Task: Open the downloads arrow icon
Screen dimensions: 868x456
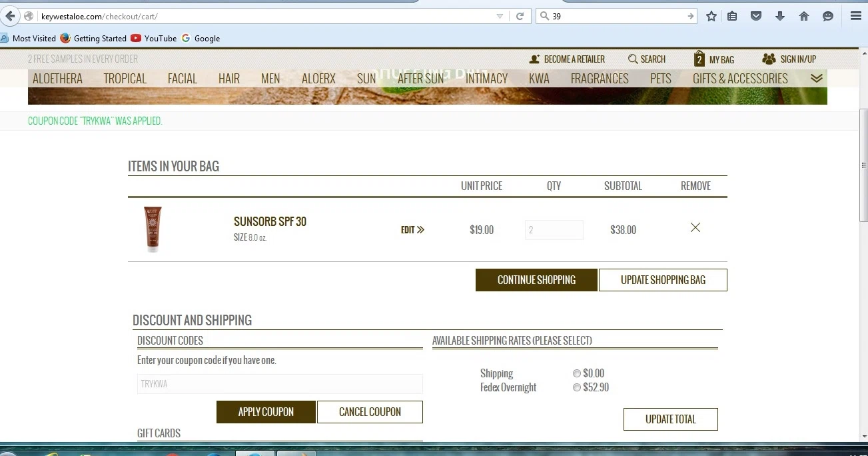Action: 780,16
